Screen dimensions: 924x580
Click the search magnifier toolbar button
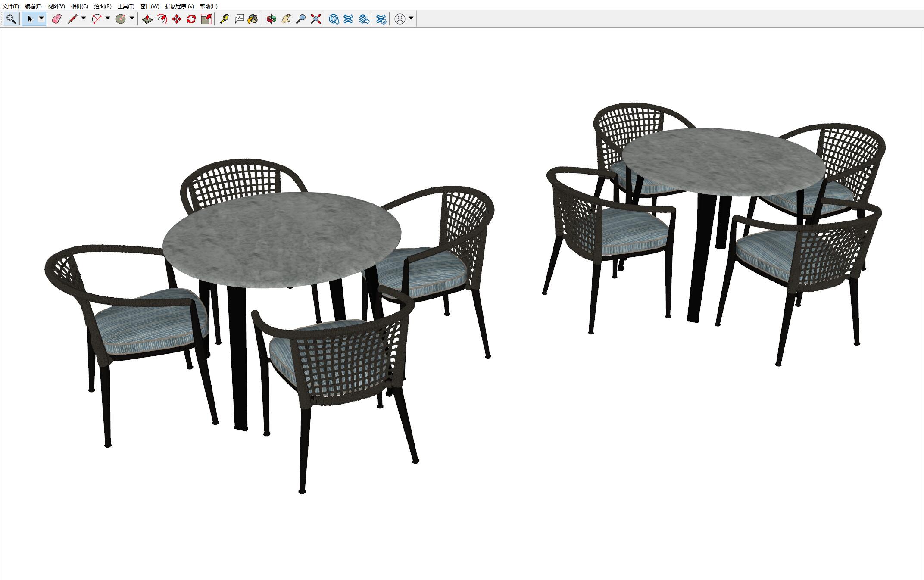click(11, 19)
